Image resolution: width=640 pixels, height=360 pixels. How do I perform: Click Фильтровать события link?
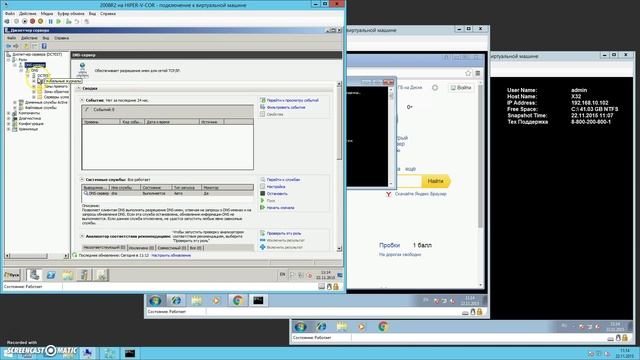click(286, 107)
